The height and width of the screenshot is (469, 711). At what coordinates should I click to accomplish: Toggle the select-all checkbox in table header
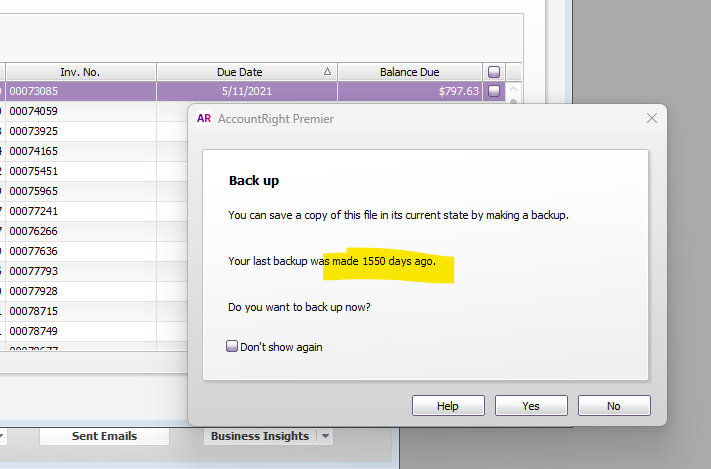[x=493, y=72]
